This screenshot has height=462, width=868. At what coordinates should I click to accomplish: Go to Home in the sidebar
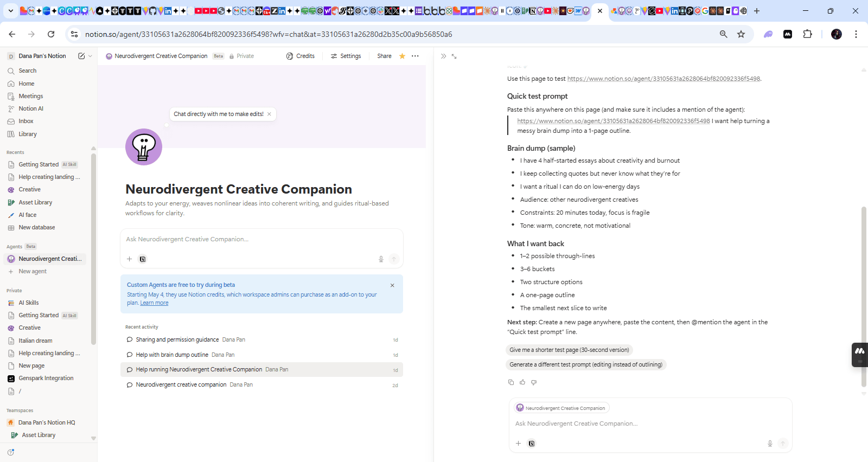[26, 84]
